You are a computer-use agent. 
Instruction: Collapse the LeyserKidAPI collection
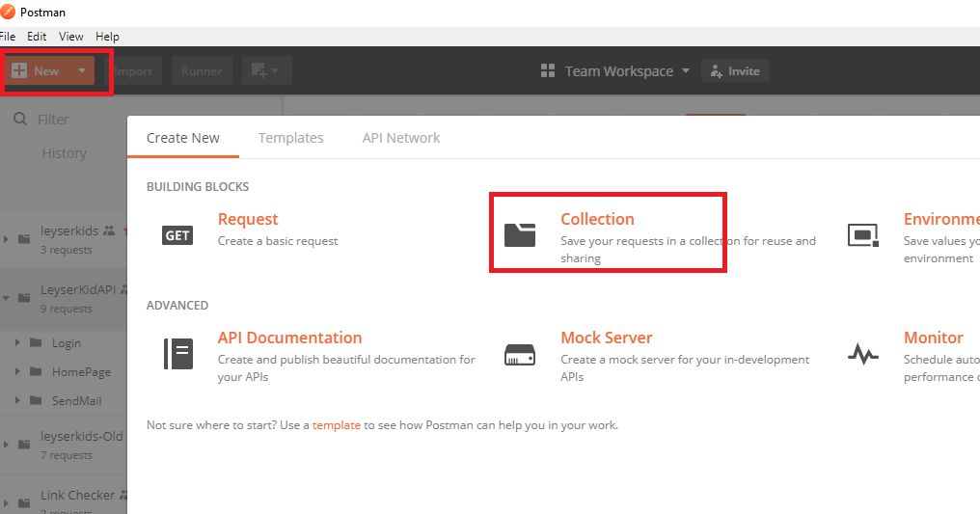click(x=6, y=298)
